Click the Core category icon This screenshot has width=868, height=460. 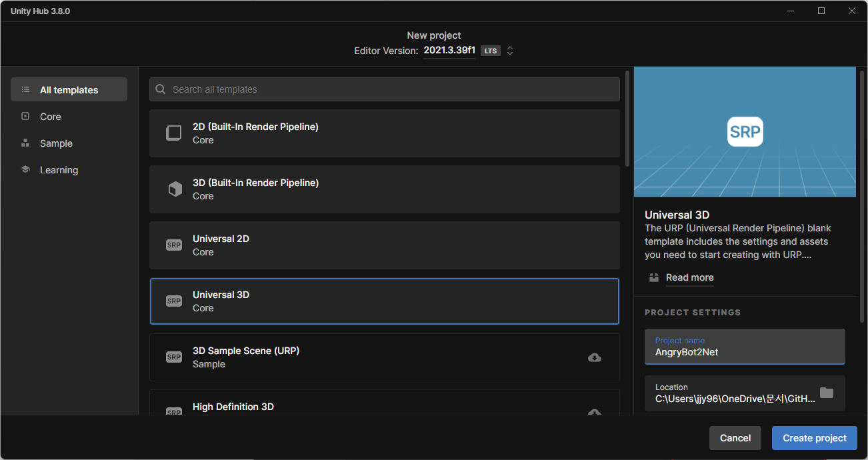tap(25, 116)
